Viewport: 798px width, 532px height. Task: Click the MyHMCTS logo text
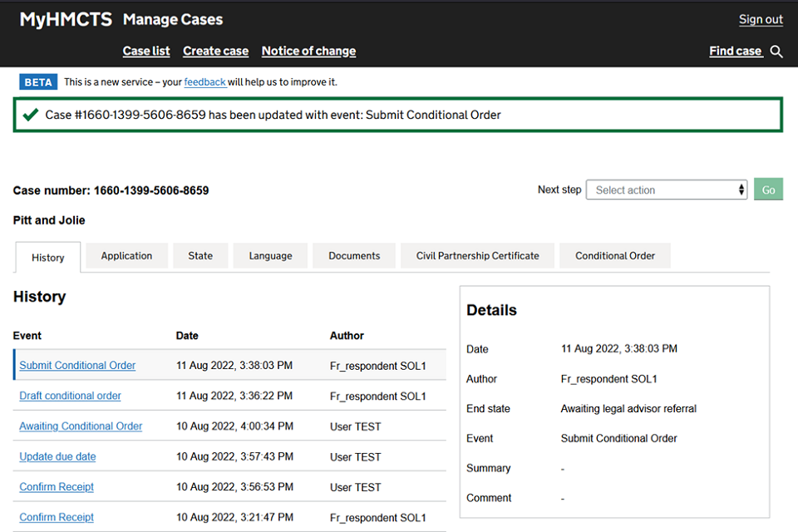point(66,19)
